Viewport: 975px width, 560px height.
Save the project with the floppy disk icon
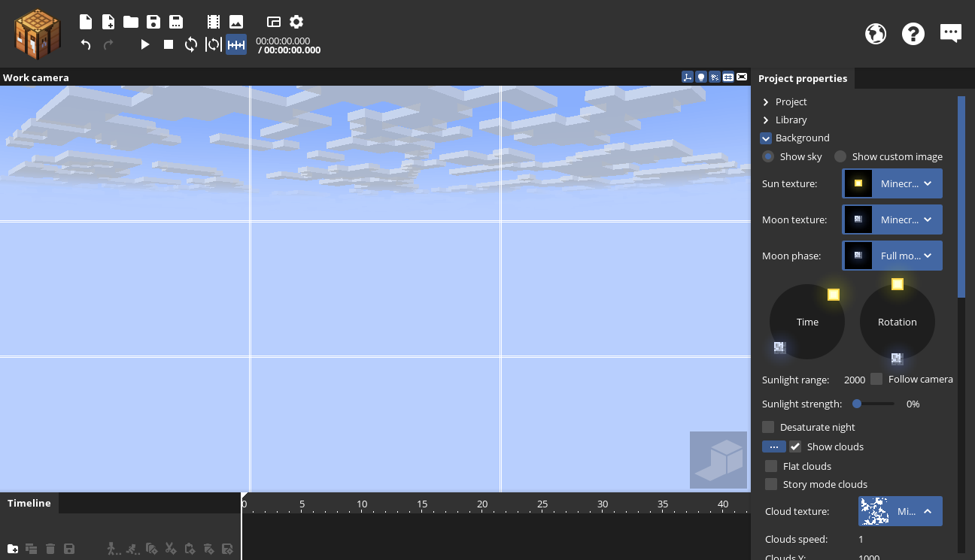point(153,22)
